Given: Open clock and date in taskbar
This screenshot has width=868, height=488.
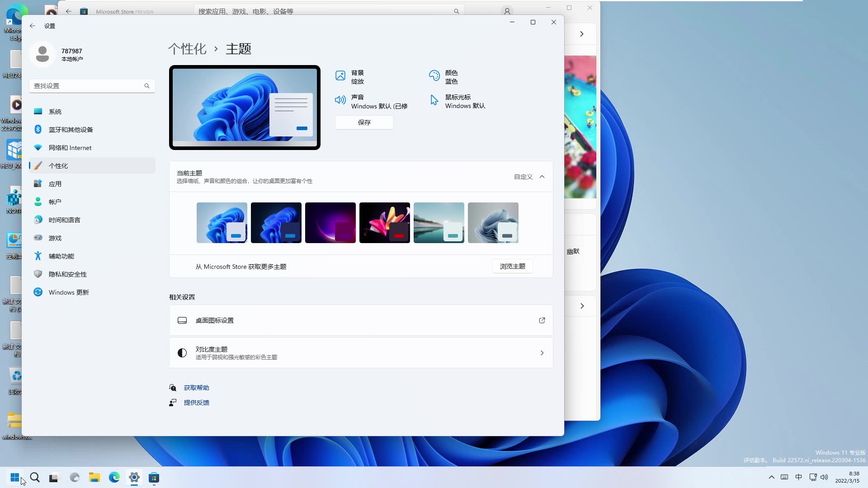Looking at the screenshot, I should pyautogui.click(x=847, y=477).
